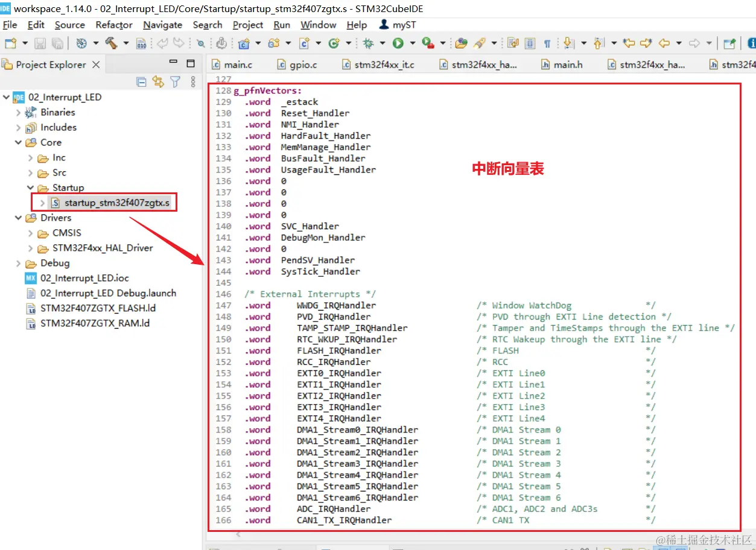
Task: Switch to the stm32f4xx_it.c editor tab
Action: pos(378,65)
